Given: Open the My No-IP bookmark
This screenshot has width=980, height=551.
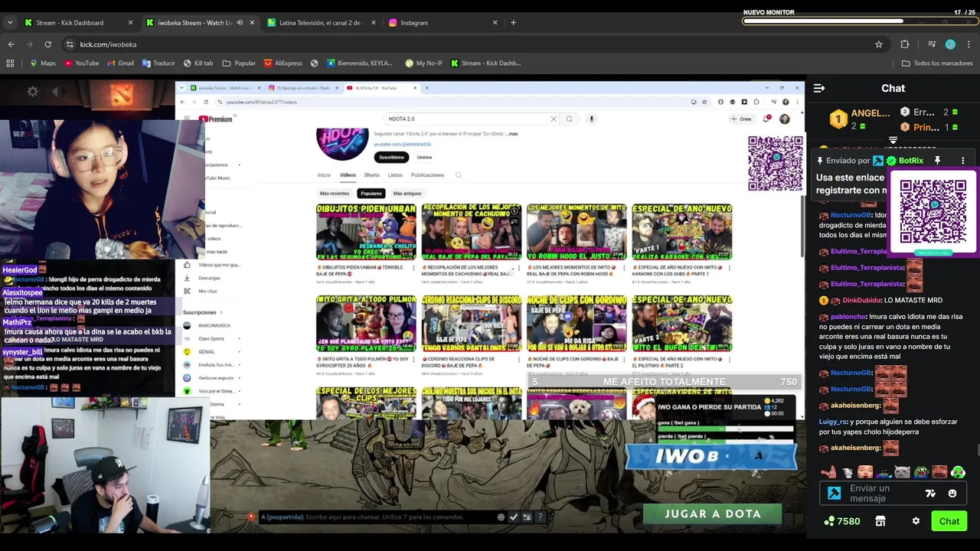Looking at the screenshot, I should [x=423, y=63].
